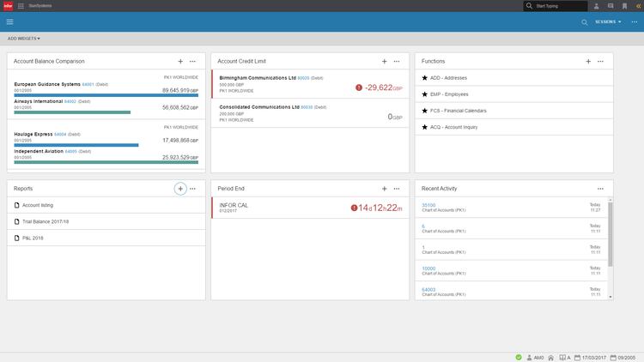Click the AMO user in status bar
The height and width of the screenshot is (362, 644).
pos(535,358)
